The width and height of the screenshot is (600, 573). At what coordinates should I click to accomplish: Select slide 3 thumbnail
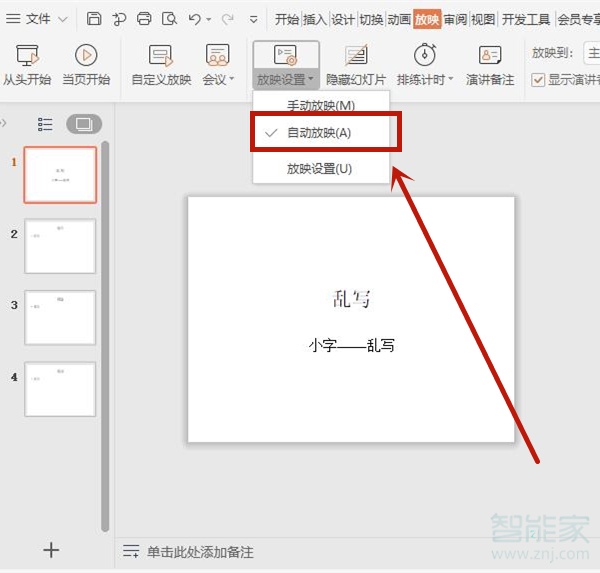tap(60, 317)
